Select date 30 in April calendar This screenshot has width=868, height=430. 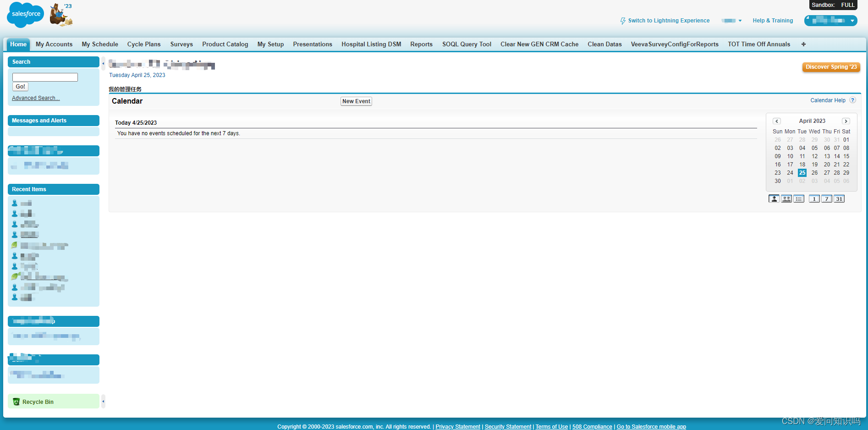(778, 181)
